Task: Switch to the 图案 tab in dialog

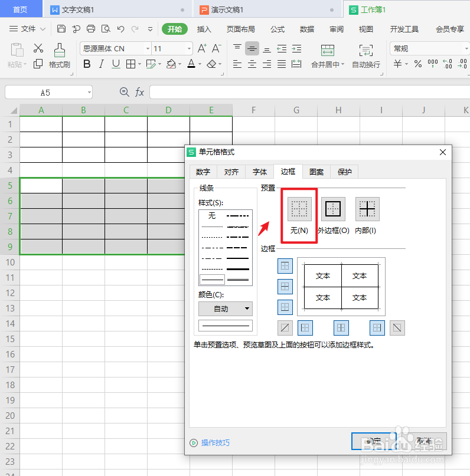Action: click(316, 172)
